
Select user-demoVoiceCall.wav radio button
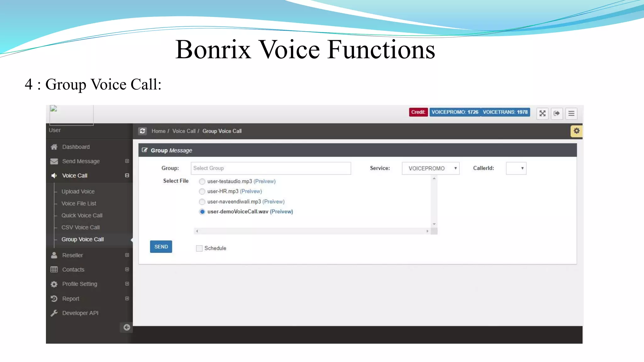coord(202,212)
